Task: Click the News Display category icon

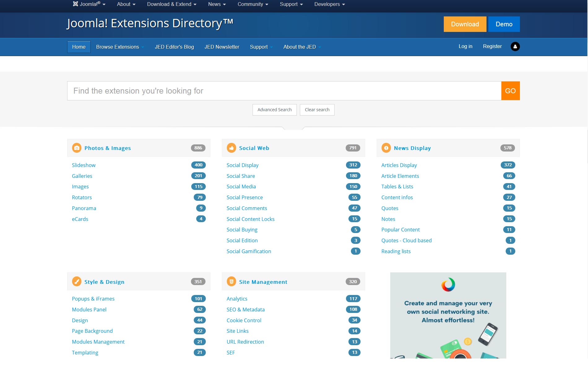Action: coord(386,148)
